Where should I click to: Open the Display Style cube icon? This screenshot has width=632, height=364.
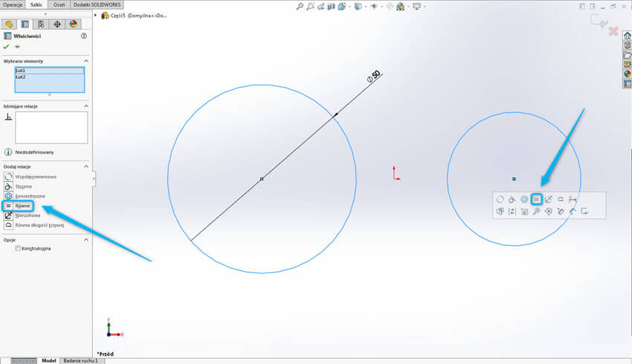click(358, 7)
